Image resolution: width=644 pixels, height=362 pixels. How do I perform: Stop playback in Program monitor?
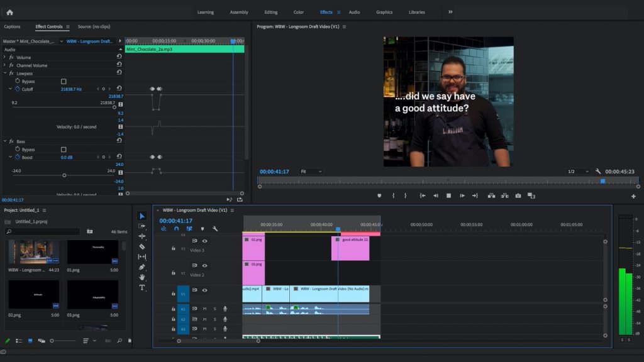coord(448,196)
